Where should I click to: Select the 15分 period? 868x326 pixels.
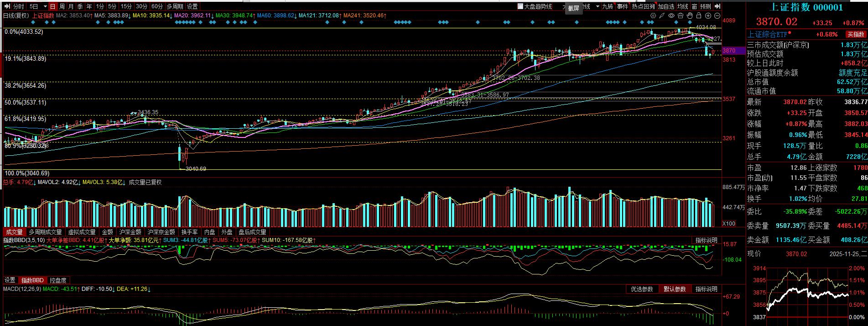click(126, 6)
